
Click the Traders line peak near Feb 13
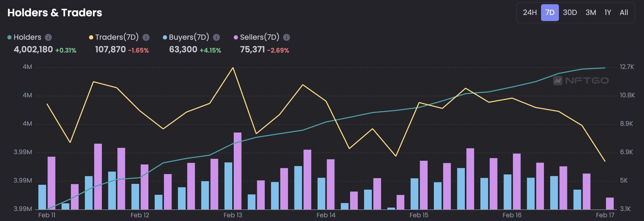tap(233, 68)
